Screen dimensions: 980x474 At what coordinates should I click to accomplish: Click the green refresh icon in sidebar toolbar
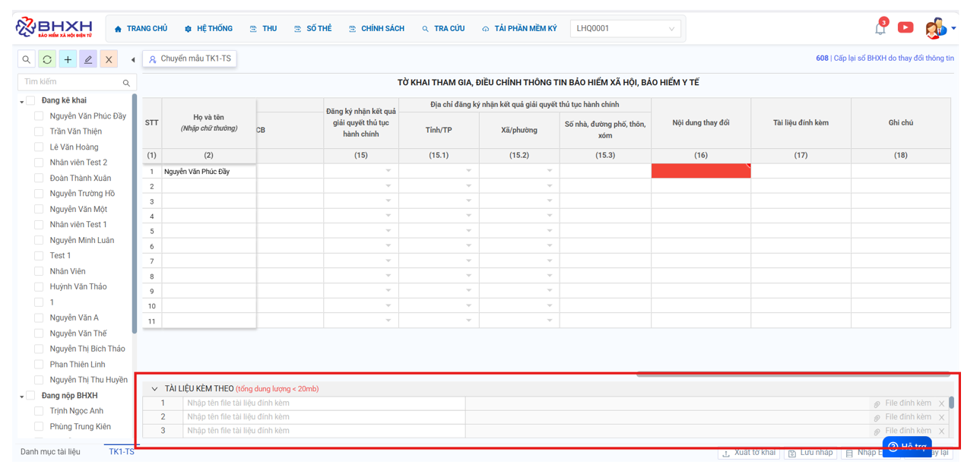(x=47, y=59)
